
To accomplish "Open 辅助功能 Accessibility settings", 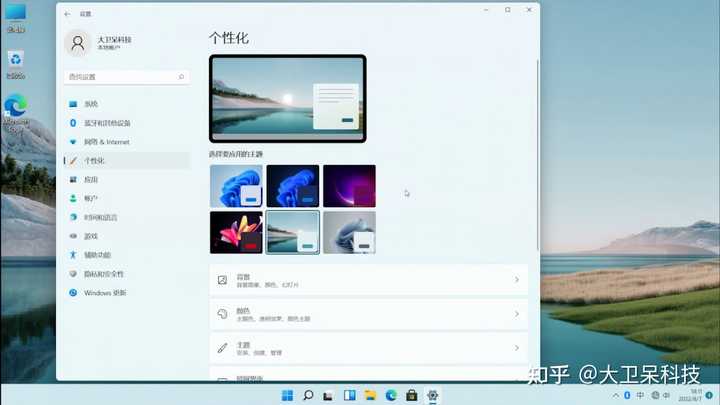I will [x=127, y=255].
